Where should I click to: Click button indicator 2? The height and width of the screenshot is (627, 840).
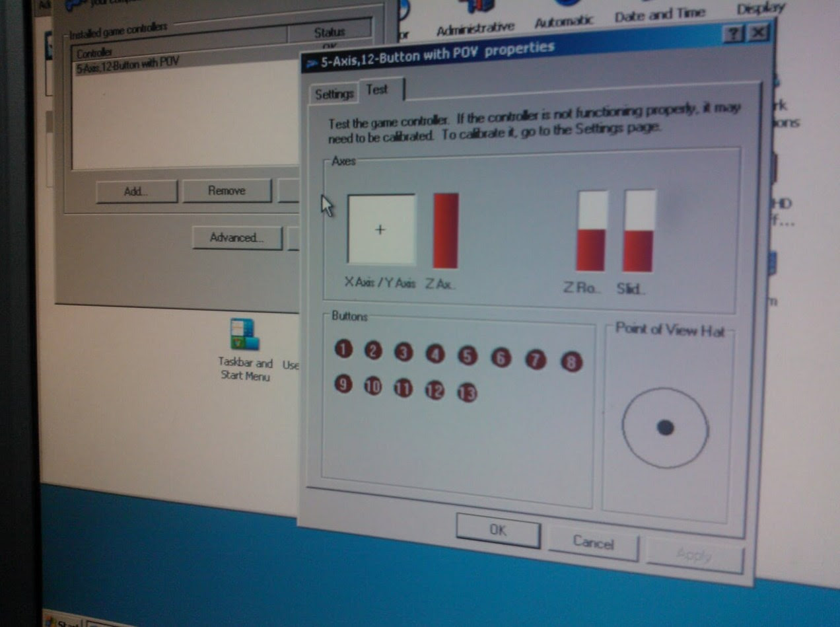click(x=373, y=351)
